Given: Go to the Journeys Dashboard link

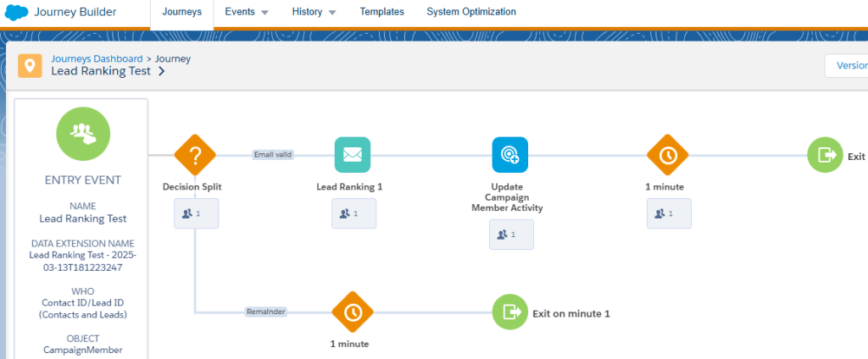Looking at the screenshot, I should (x=97, y=58).
